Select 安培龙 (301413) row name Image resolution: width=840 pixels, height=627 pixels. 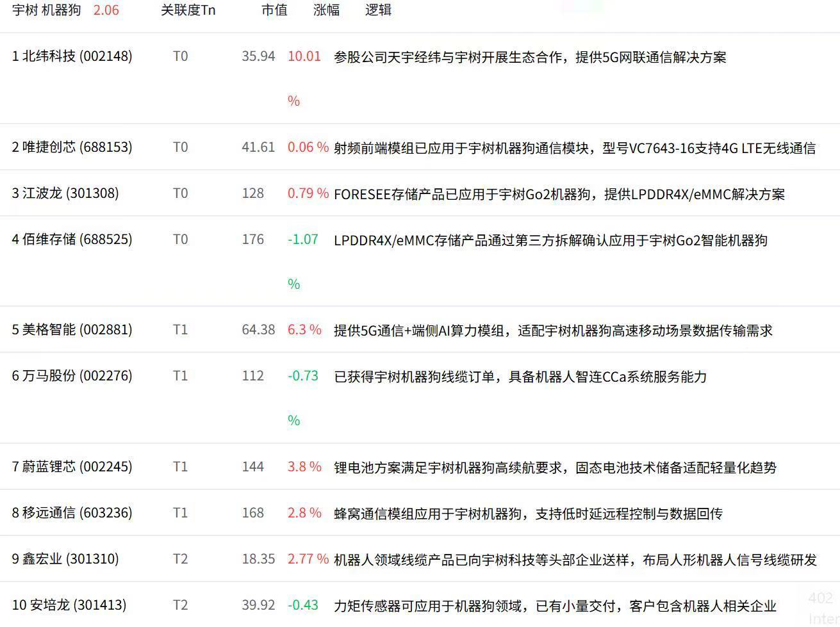tap(69, 605)
